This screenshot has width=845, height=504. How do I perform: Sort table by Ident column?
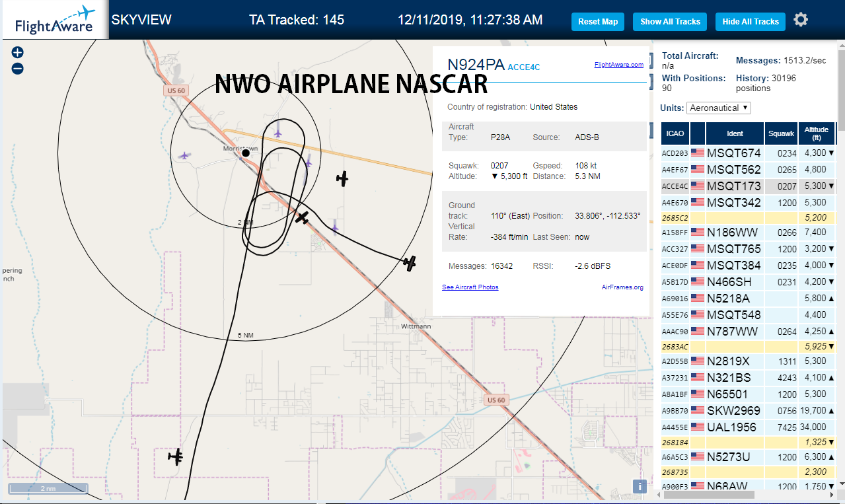[x=735, y=133]
